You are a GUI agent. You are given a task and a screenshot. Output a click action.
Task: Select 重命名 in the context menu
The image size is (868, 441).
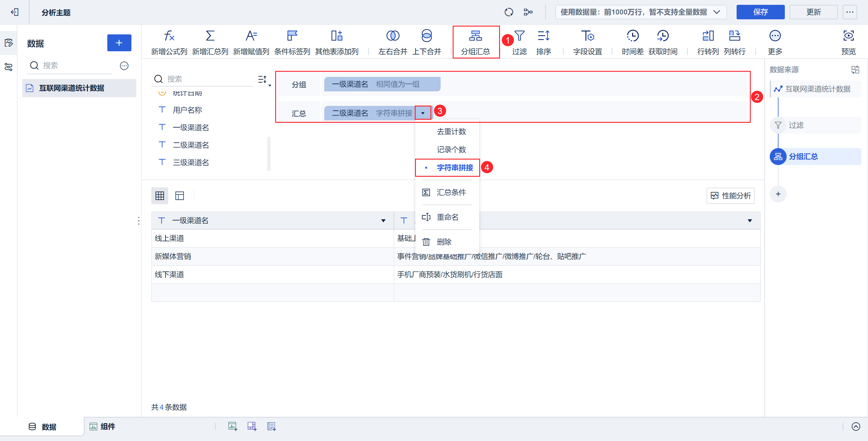coord(447,217)
